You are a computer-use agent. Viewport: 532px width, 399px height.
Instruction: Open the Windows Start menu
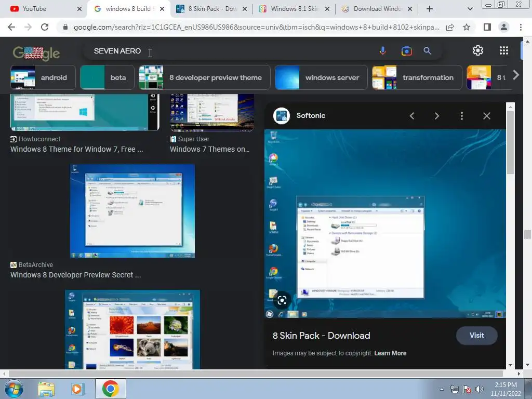pyautogui.click(x=14, y=389)
